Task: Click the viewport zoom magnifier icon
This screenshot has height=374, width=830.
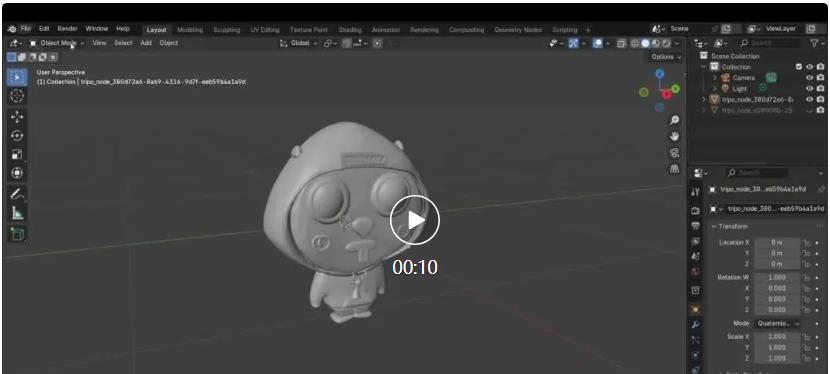Action: point(674,121)
